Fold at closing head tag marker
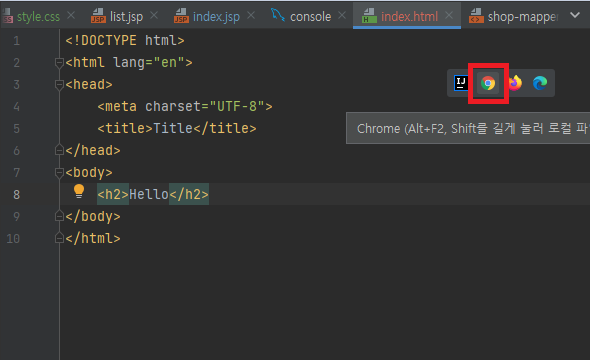This screenshot has height=360, width=590. [x=59, y=150]
